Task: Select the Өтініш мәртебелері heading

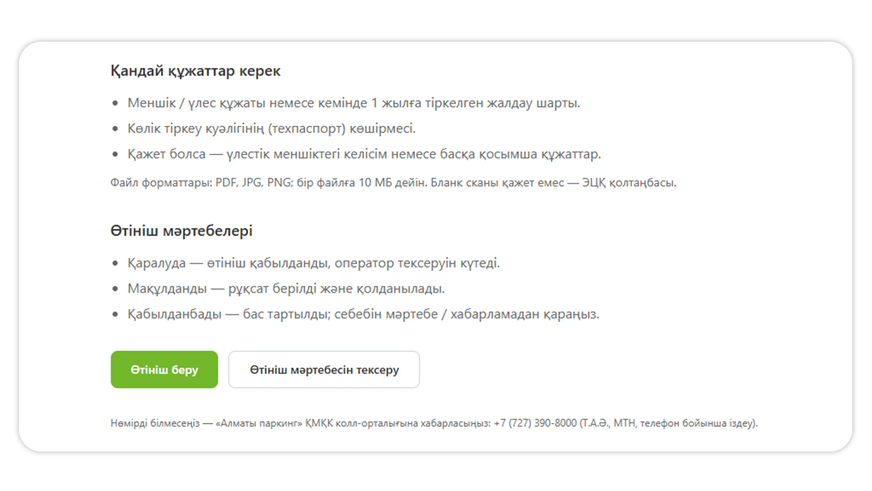Action: click(181, 230)
